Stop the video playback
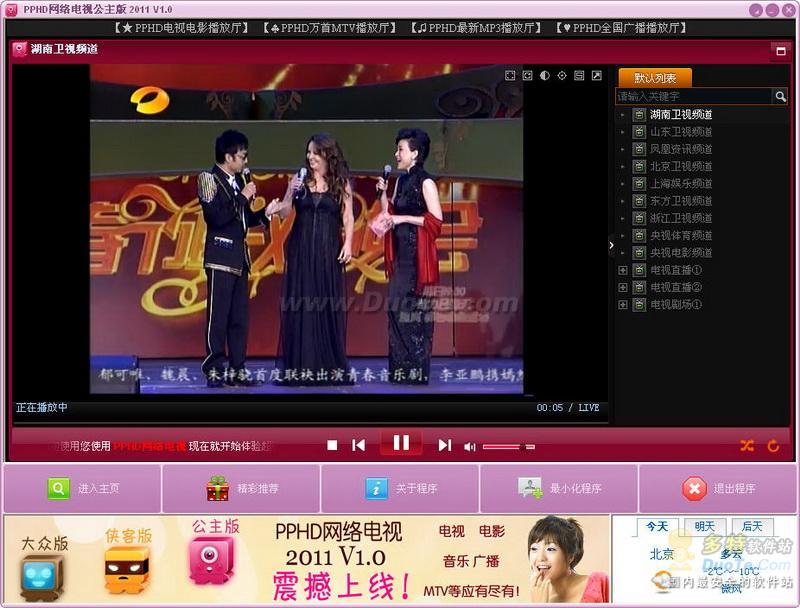Image resolution: width=800 pixels, height=608 pixels. (x=332, y=445)
